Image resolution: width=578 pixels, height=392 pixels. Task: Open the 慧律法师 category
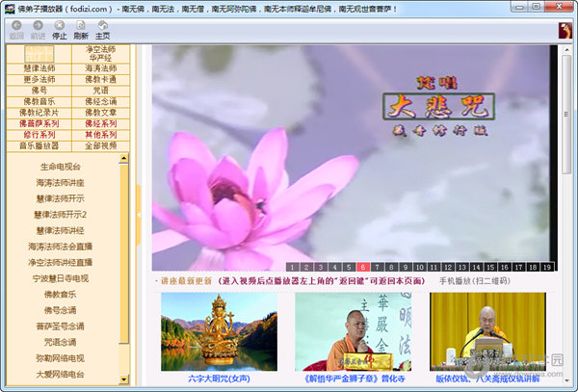coord(39,68)
